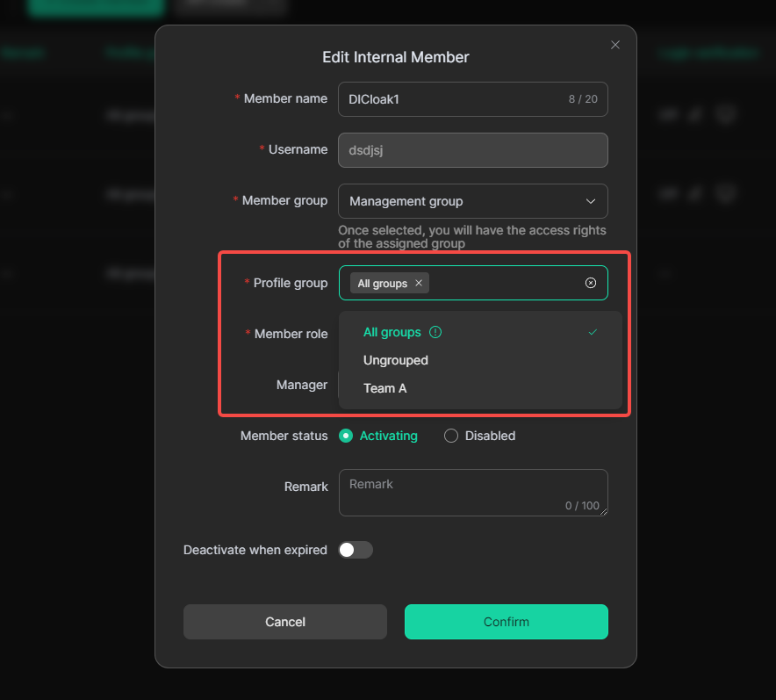The width and height of the screenshot is (776, 700).
Task: Expand the Member group dropdown arrow
Action: (x=591, y=201)
